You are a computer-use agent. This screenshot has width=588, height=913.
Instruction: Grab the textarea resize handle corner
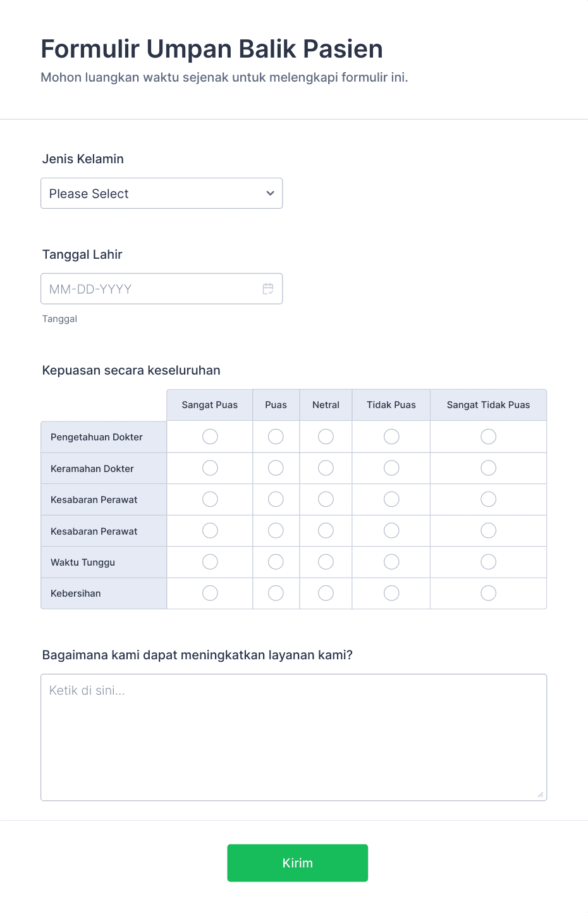coord(541,795)
